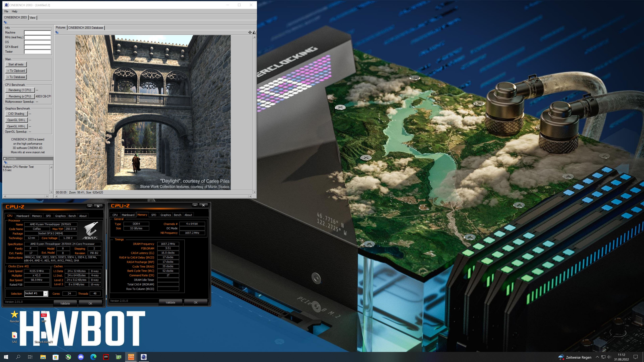
Task: Switch to the View tab in Cinebench
Action: 33,17
